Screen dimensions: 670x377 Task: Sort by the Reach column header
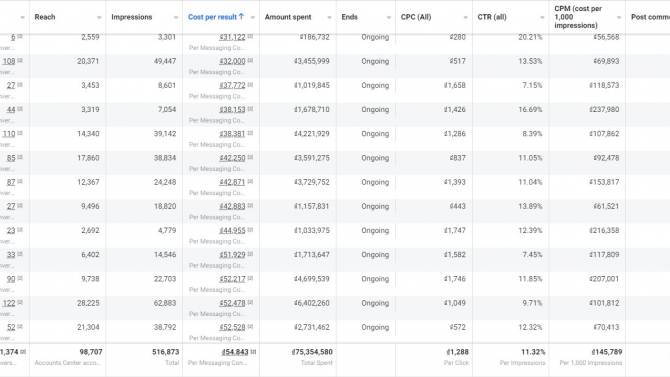coord(45,17)
